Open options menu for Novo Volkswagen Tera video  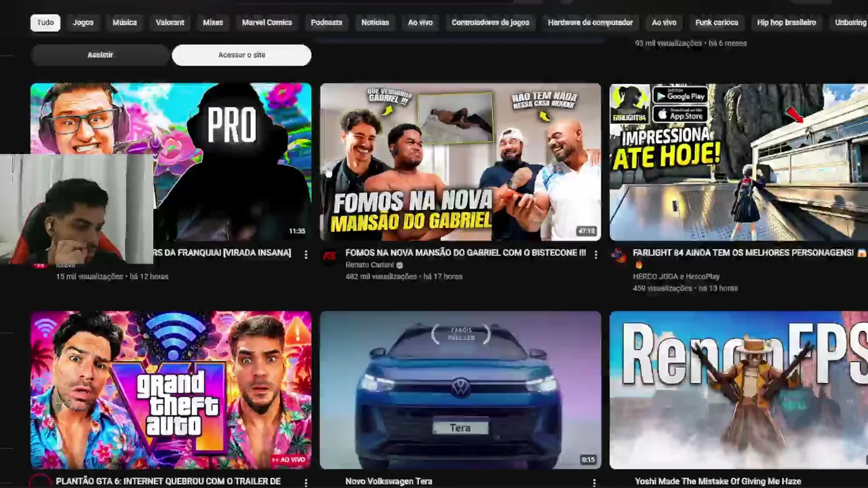[x=594, y=482]
